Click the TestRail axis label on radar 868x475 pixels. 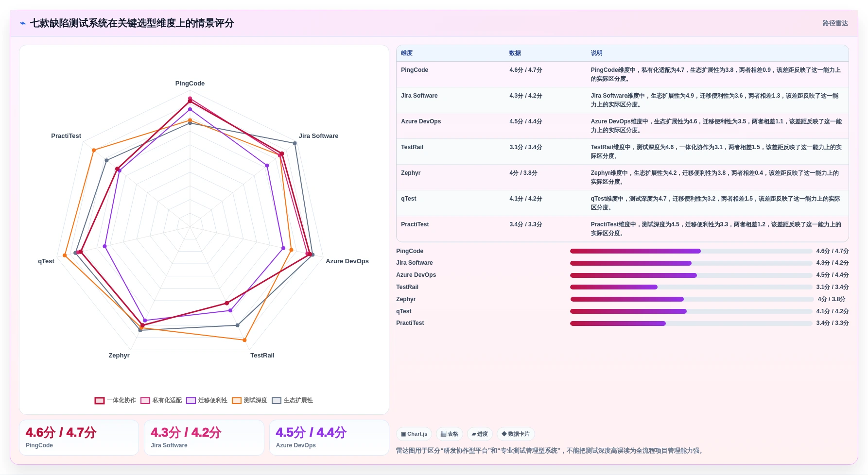pos(262,356)
